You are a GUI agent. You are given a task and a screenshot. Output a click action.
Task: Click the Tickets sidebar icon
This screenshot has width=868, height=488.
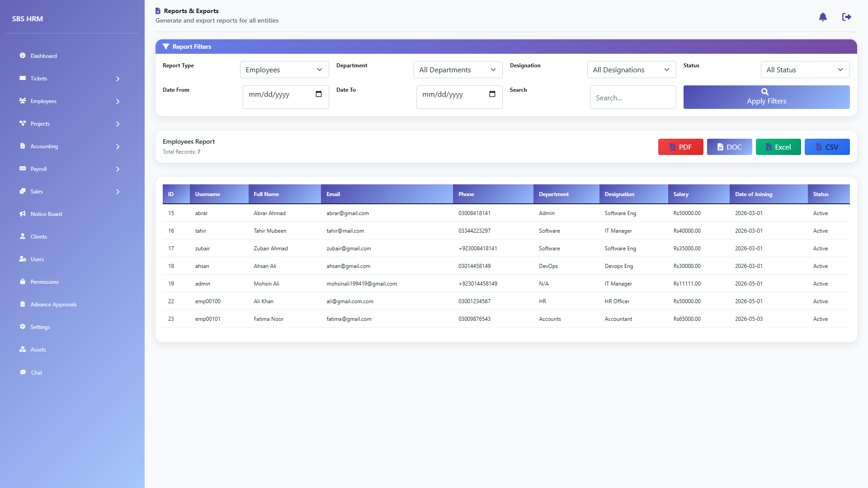[x=23, y=78]
